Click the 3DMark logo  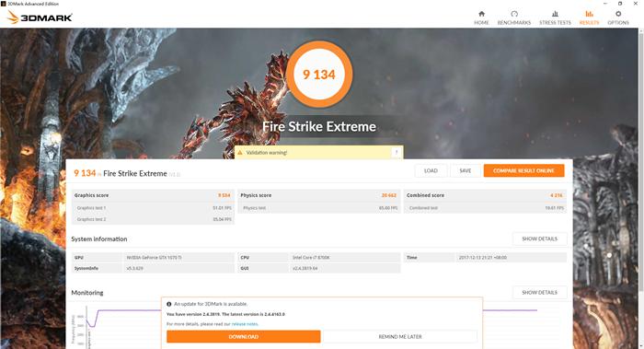[40, 17]
